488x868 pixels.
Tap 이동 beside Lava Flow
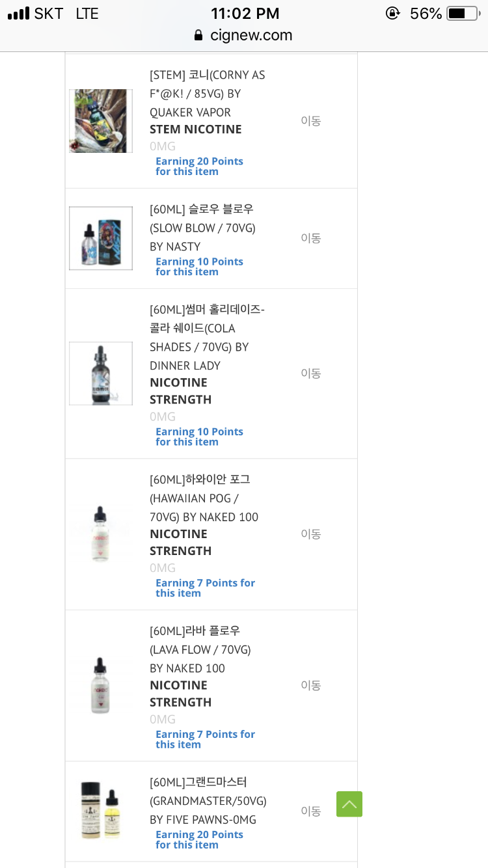(x=310, y=685)
